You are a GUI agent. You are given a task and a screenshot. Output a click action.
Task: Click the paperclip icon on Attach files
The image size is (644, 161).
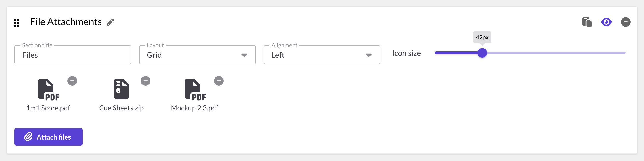coord(28,137)
